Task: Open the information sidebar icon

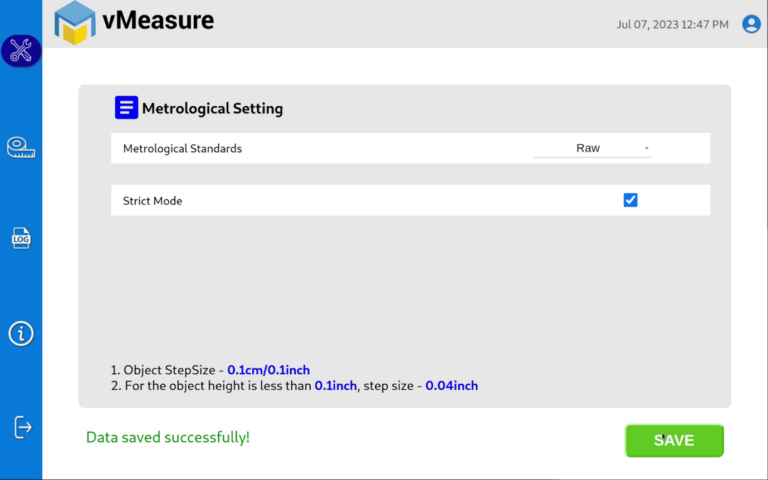Action: [x=21, y=334]
